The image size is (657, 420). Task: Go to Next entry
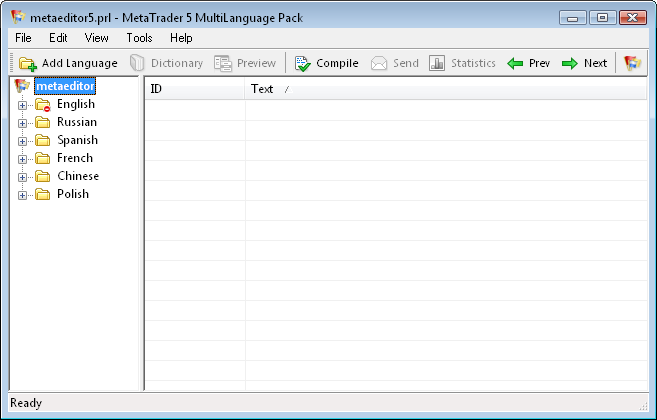584,63
